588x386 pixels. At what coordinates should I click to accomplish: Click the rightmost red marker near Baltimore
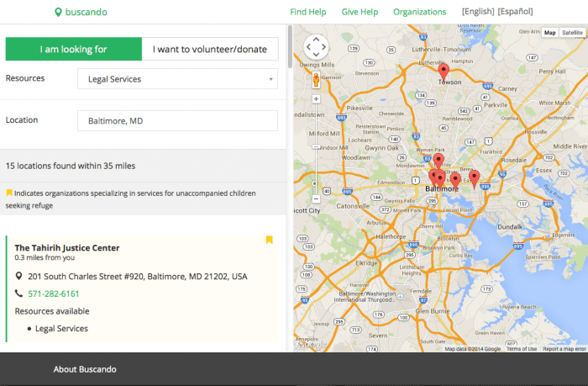point(474,177)
